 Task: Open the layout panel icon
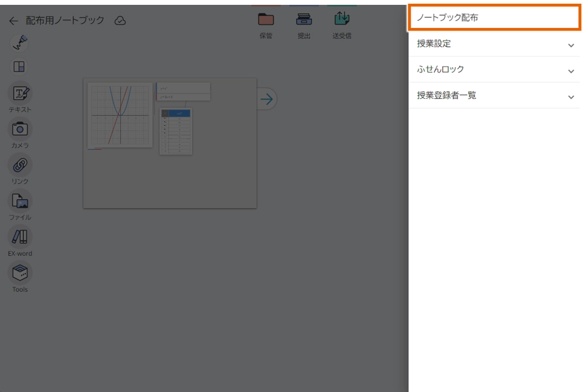(19, 67)
